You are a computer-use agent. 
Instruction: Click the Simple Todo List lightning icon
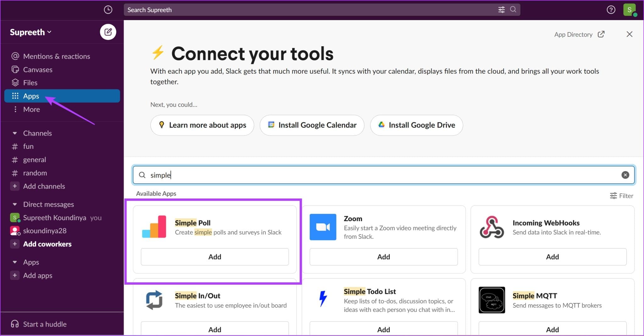coord(323,299)
